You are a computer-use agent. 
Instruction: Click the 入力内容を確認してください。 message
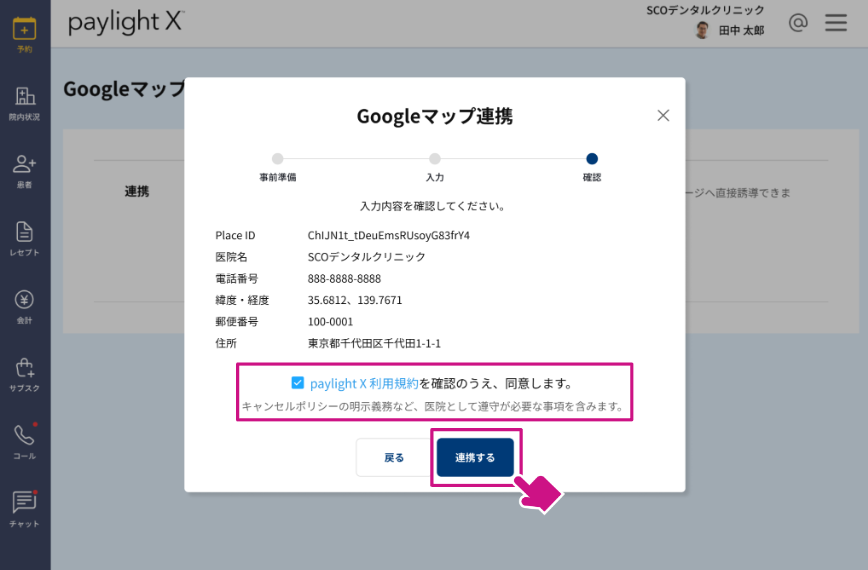(433, 206)
